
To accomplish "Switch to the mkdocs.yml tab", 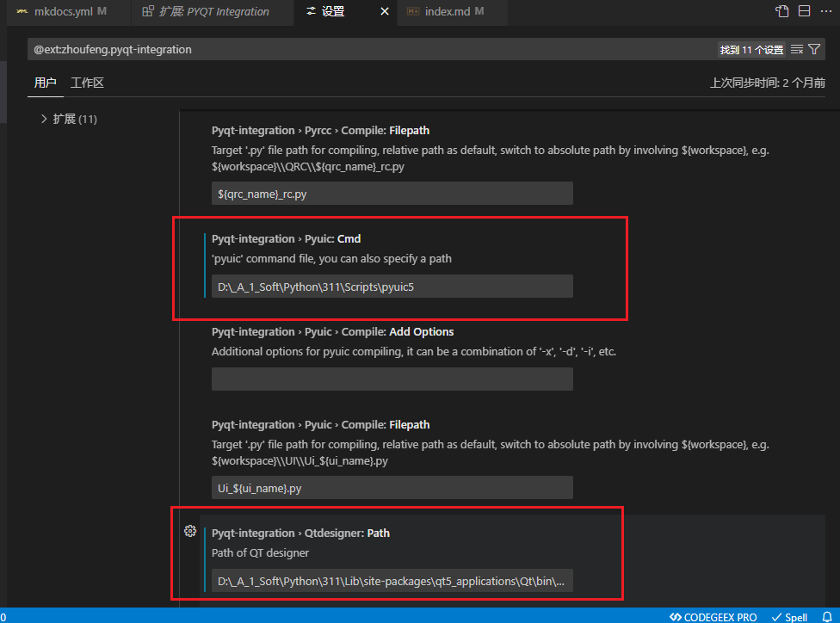I will coord(60,12).
